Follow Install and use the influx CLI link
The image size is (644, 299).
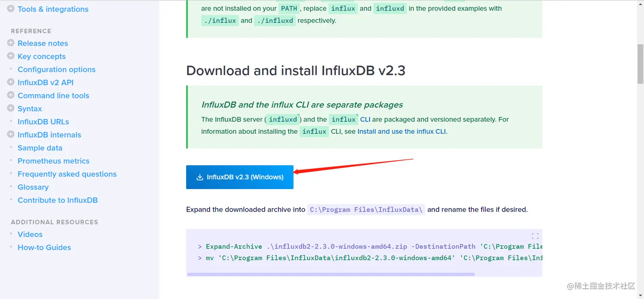coord(402,132)
